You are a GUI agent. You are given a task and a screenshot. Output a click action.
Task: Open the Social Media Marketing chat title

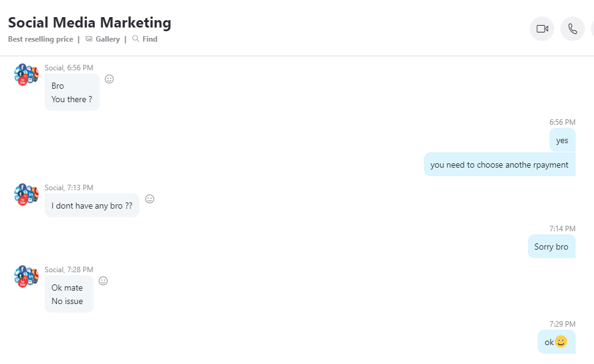(90, 23)
